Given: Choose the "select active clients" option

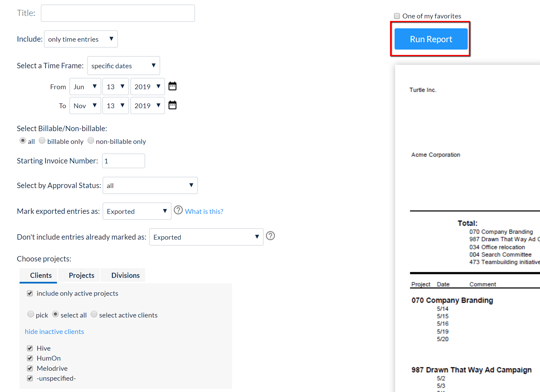Looking at the screenshot, I should coord(94,314).
